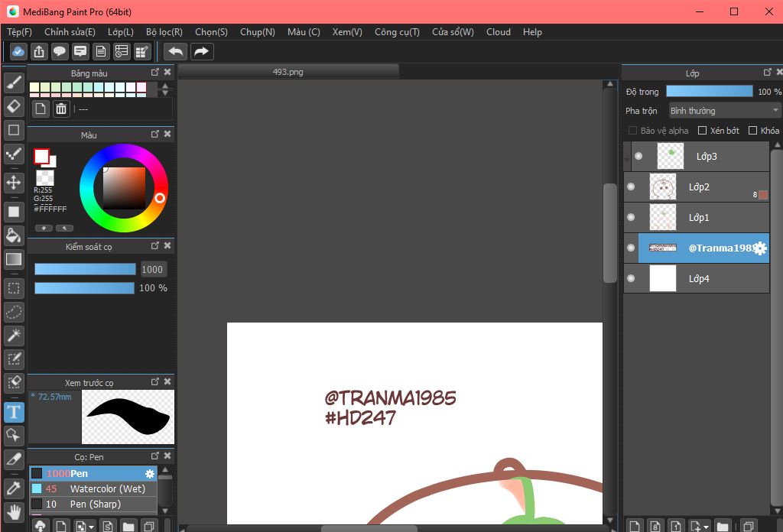The height and width of the screenshot is (532, 783).
Task: Select the Lasso tool
Action: click(x=14, y=312)
